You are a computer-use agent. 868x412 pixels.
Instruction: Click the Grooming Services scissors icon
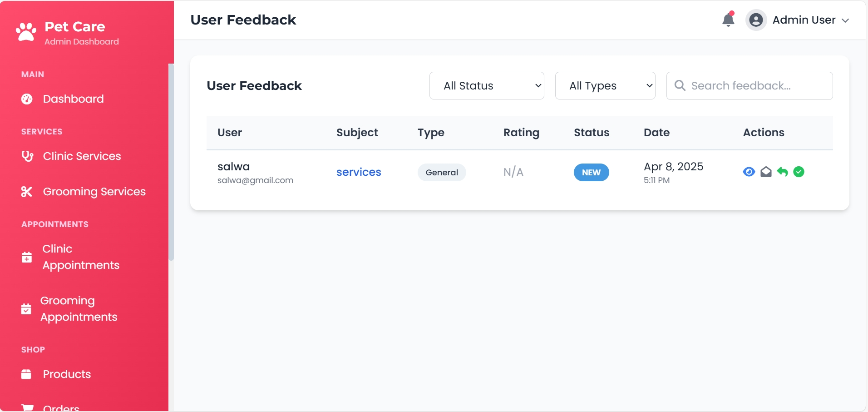tap(27, 192)
